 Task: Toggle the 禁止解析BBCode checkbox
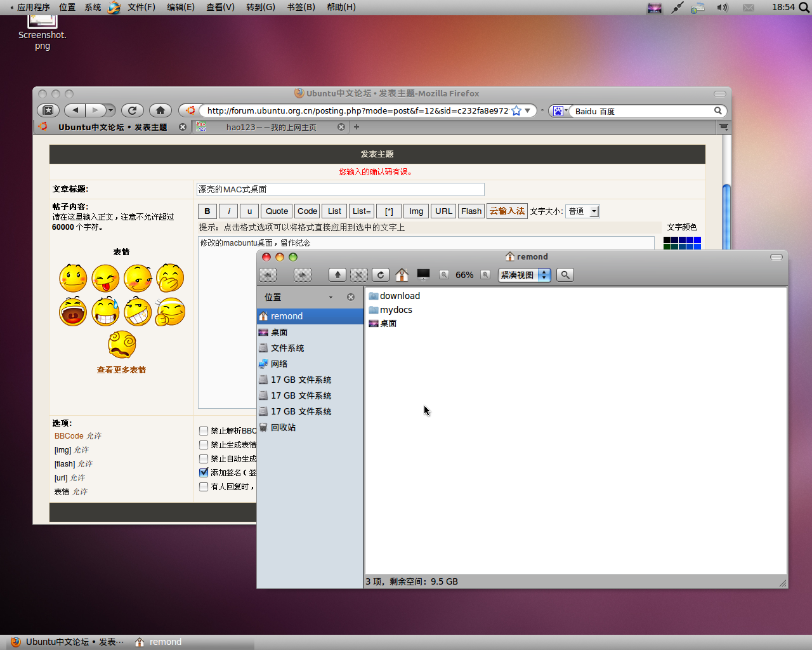(x=204, y=431)
